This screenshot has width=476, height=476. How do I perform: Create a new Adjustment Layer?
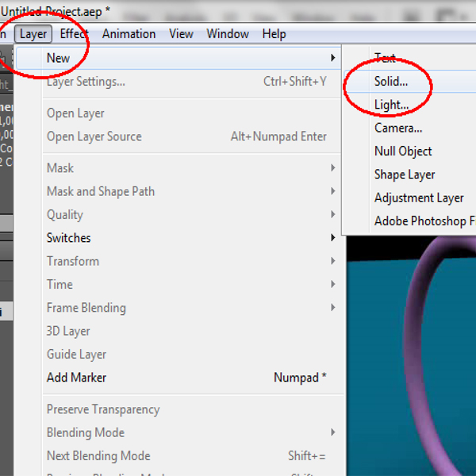(419, 198)
